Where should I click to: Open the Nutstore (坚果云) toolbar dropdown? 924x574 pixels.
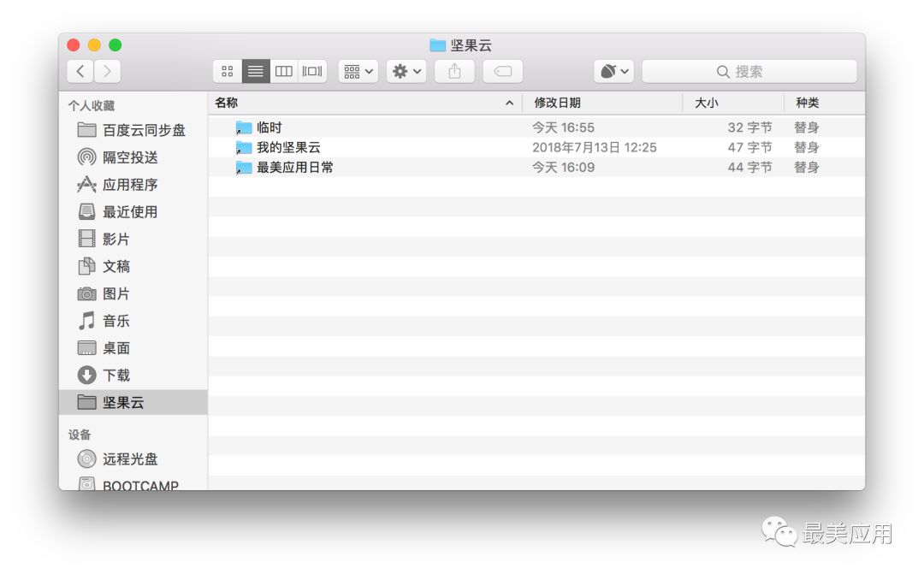pyautogui.click(x=614, y=71)
